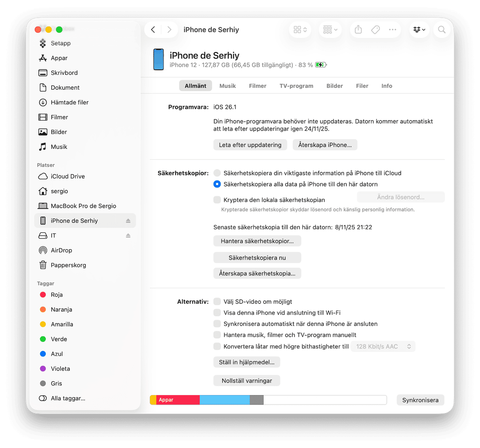Open AirDrop in the sidebar
Screen dimensions: 480x448
61,250
